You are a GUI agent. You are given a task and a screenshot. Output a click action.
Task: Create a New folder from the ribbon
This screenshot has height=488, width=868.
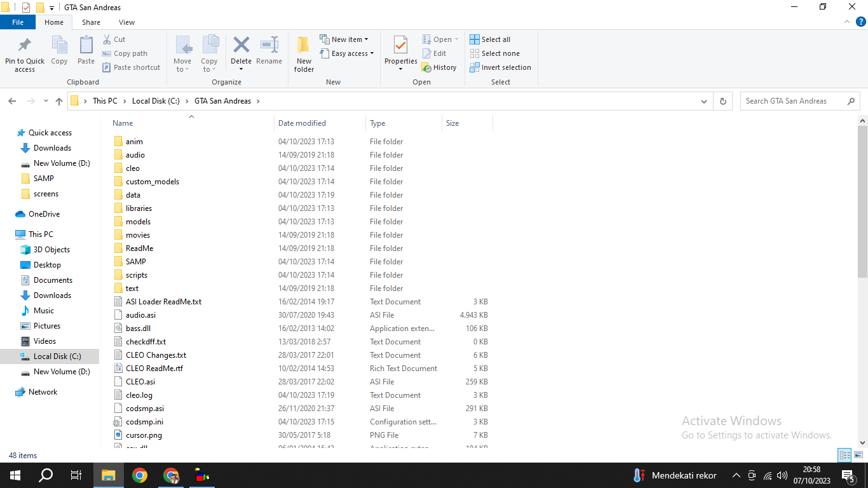[x=304, y=53]
